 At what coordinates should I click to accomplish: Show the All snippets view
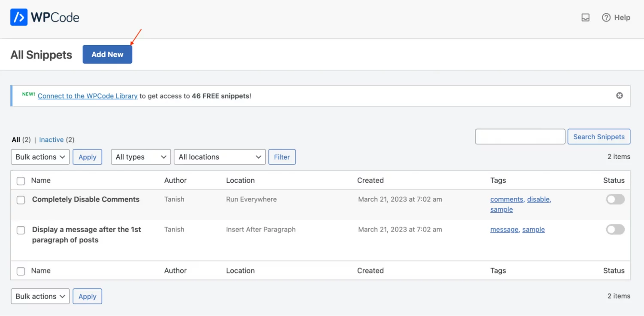pyautogui.click(x=16, y=140)
